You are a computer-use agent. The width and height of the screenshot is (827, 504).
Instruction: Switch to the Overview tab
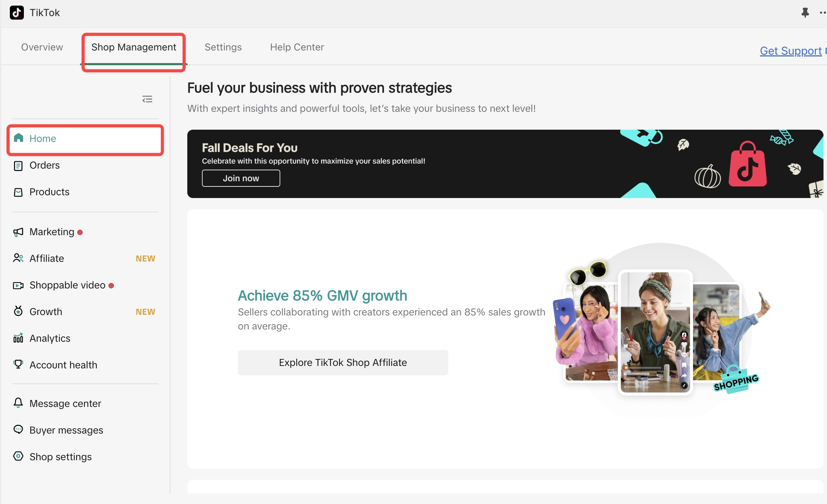point(42,47)
